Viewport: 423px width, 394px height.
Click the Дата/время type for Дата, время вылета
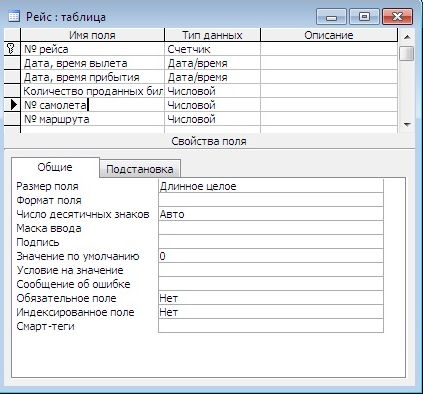pyautogui.click(x=212, y=63)
